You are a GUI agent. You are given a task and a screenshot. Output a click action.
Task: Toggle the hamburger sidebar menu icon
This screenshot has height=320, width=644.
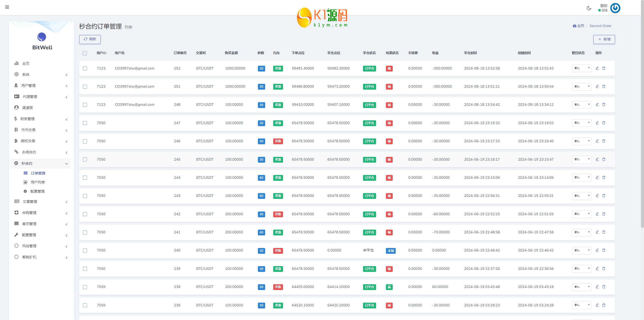[7, 7]
